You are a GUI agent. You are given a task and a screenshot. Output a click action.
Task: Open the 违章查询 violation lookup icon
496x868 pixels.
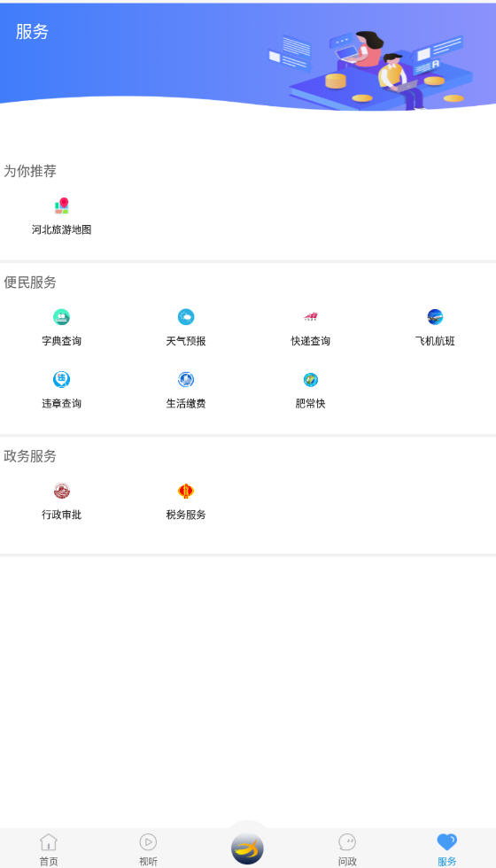pos(61,380)
